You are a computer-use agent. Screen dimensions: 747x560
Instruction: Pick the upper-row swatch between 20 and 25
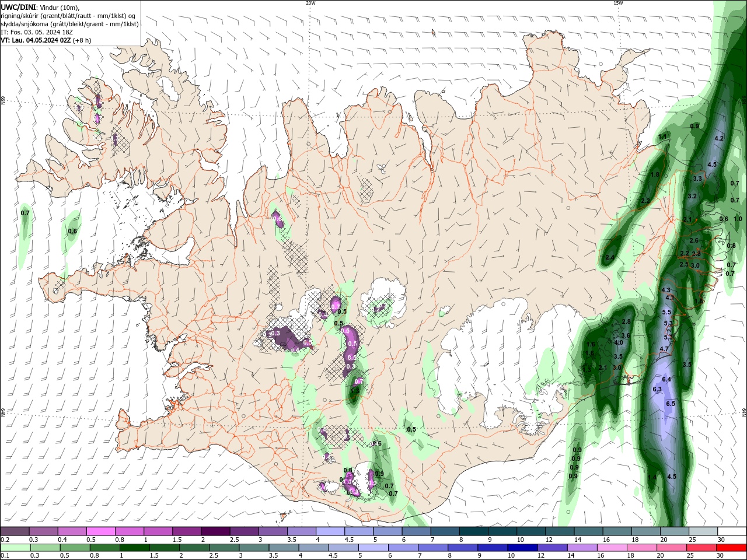(673, 531)
